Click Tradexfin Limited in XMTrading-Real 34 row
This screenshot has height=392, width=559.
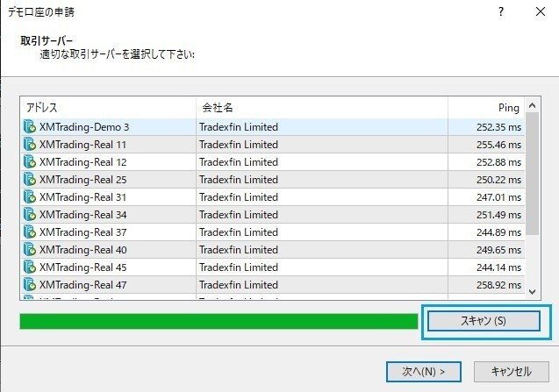coord(239,215)
